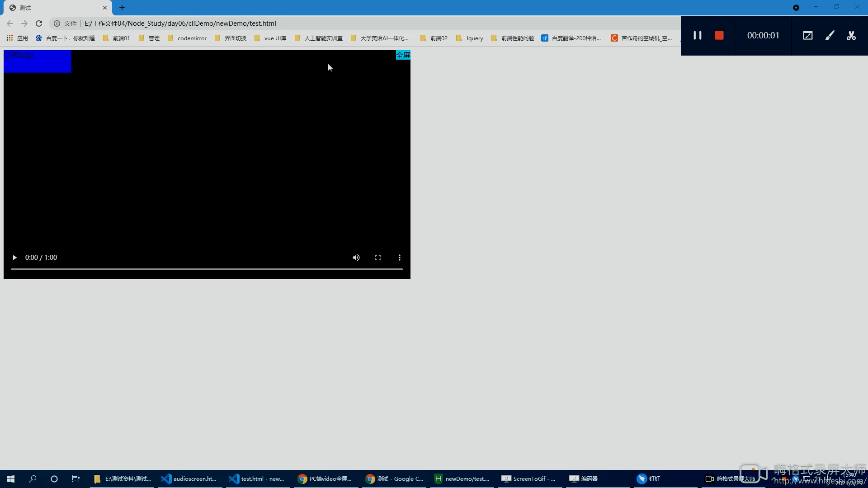Switch to ScreenToGif in the taskbar

tap(528, 479)
